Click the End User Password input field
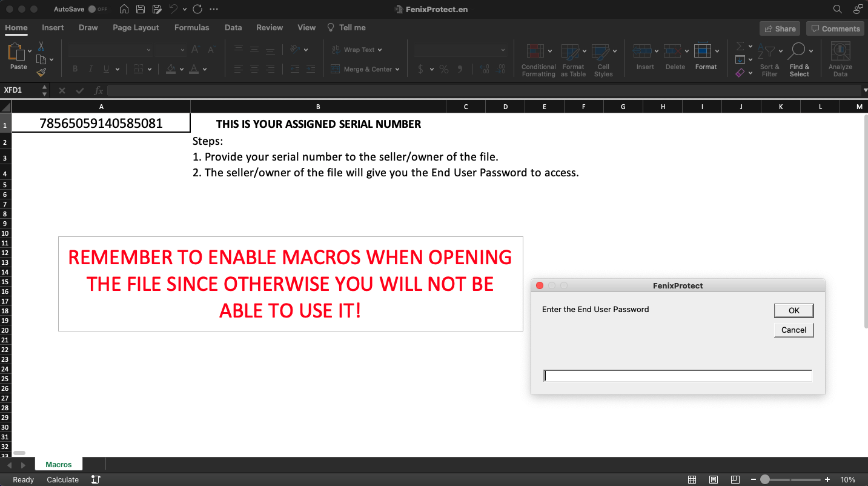Screen dimensions: 868x486 point(678,376)
